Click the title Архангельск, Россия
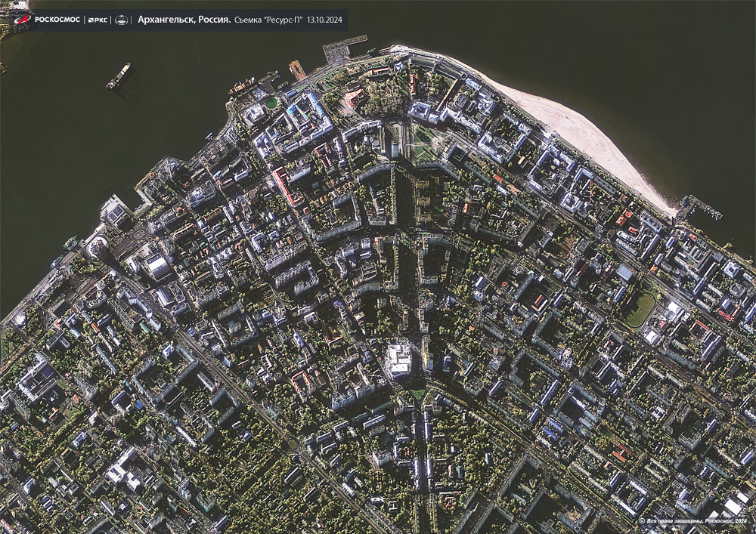756x534 pixels. [184, 20]
